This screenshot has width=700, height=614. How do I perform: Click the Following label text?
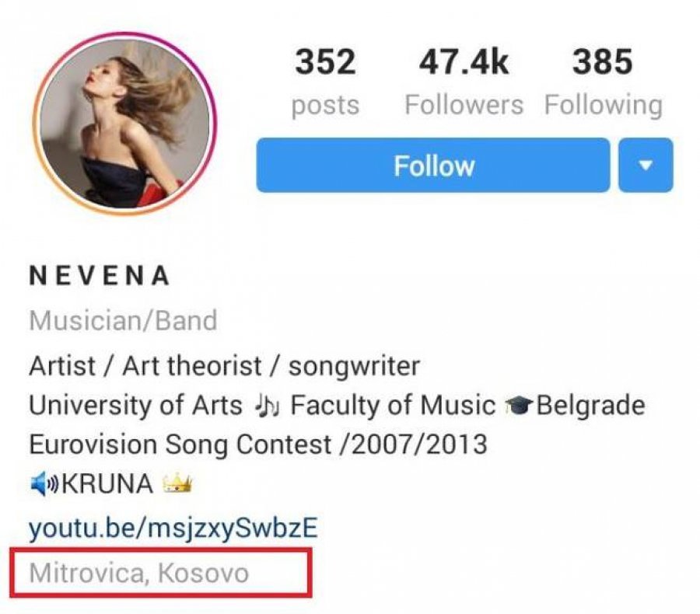point(603,106)
